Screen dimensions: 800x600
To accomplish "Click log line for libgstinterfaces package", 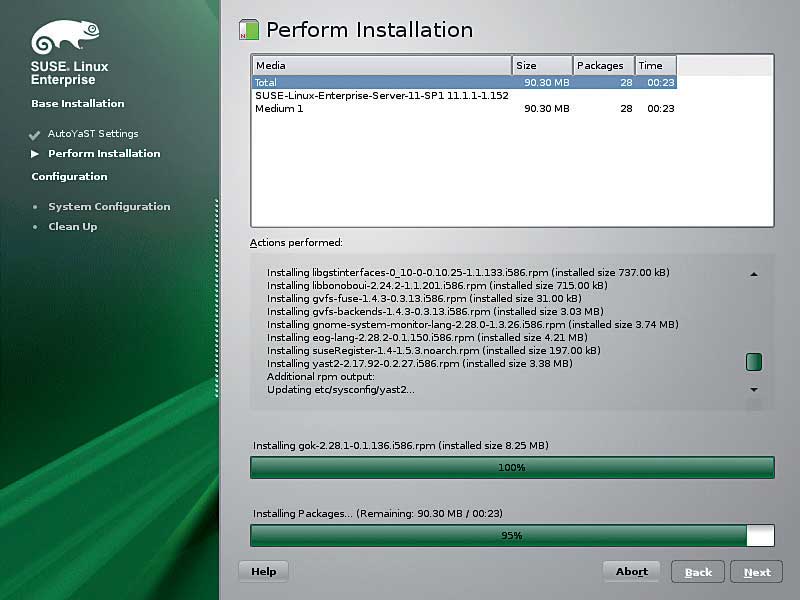I will (x=468, y=272).
